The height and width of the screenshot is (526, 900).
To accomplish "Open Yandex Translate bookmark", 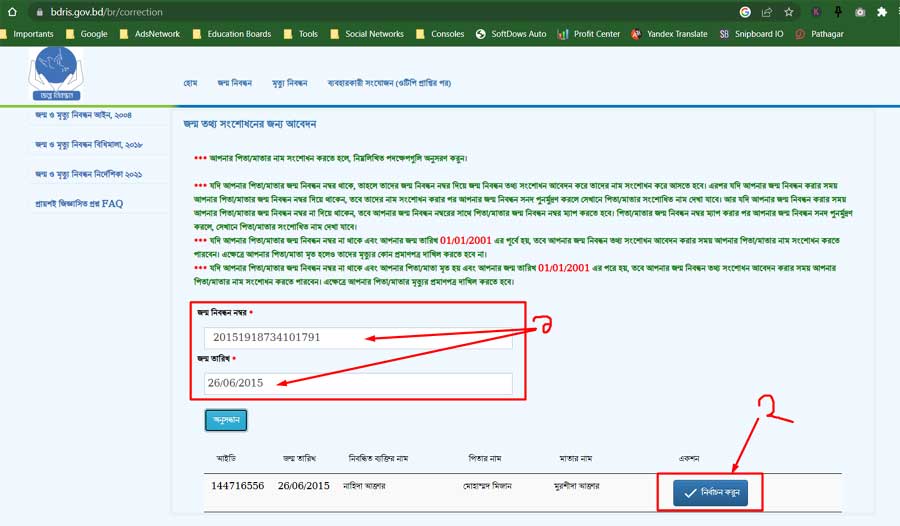I will pos(670,34).
